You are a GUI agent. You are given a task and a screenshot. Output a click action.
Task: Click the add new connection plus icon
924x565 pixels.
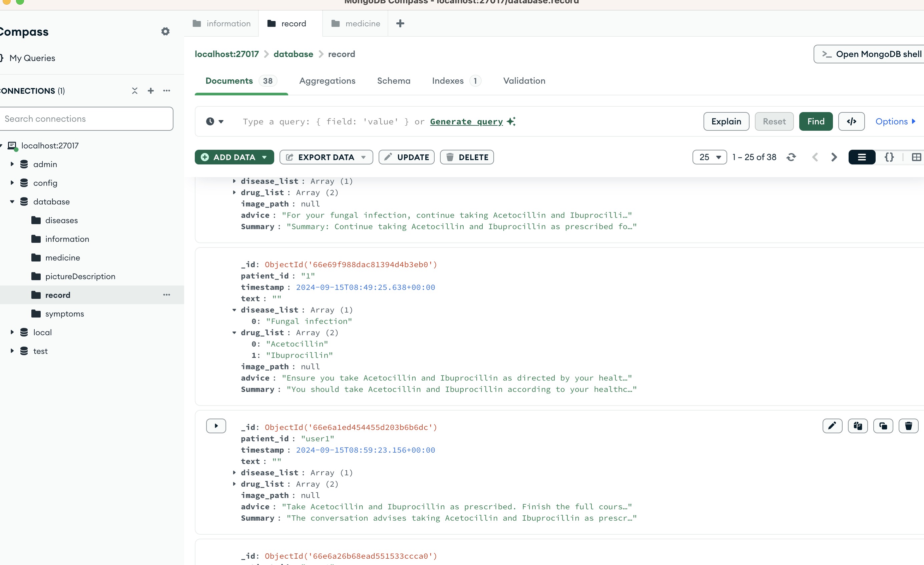coord(151,91)
